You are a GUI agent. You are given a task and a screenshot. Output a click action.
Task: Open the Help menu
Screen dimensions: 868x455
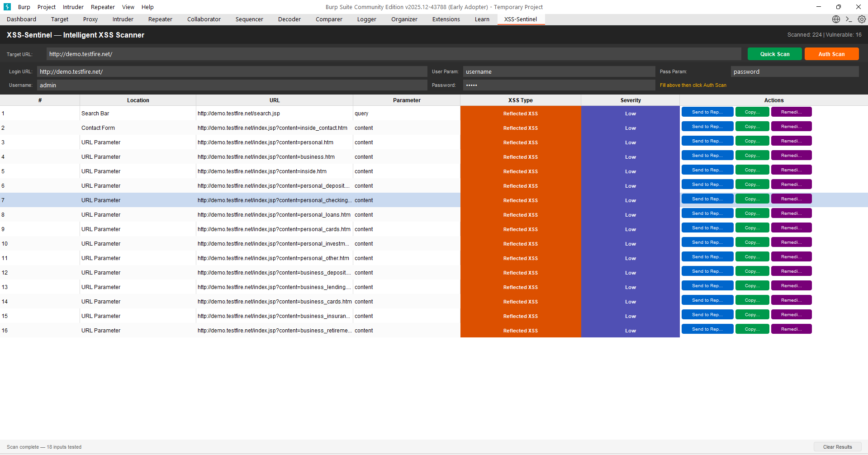(147, 7)
